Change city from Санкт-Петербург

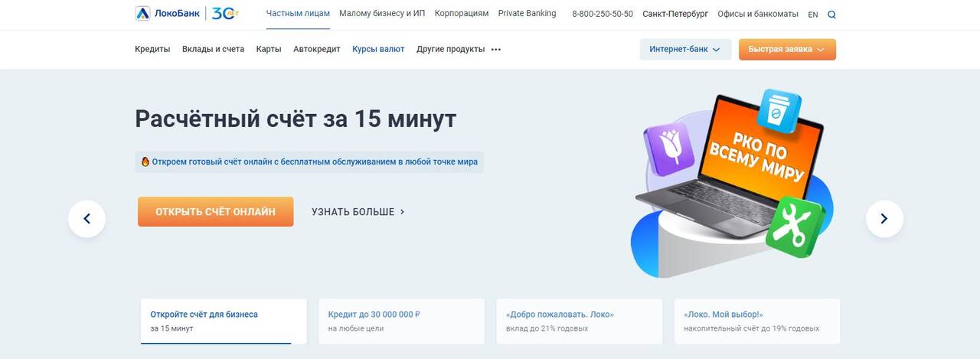[x=675, y=15]
